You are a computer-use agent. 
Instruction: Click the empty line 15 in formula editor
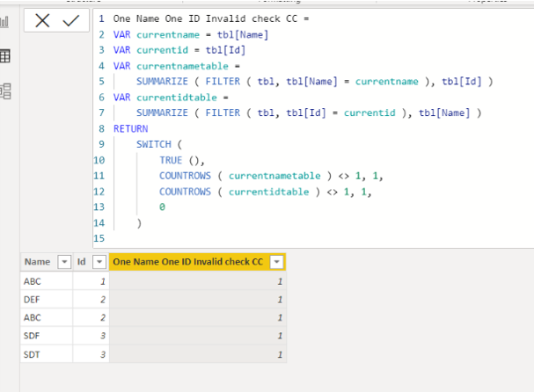[306, 238]
